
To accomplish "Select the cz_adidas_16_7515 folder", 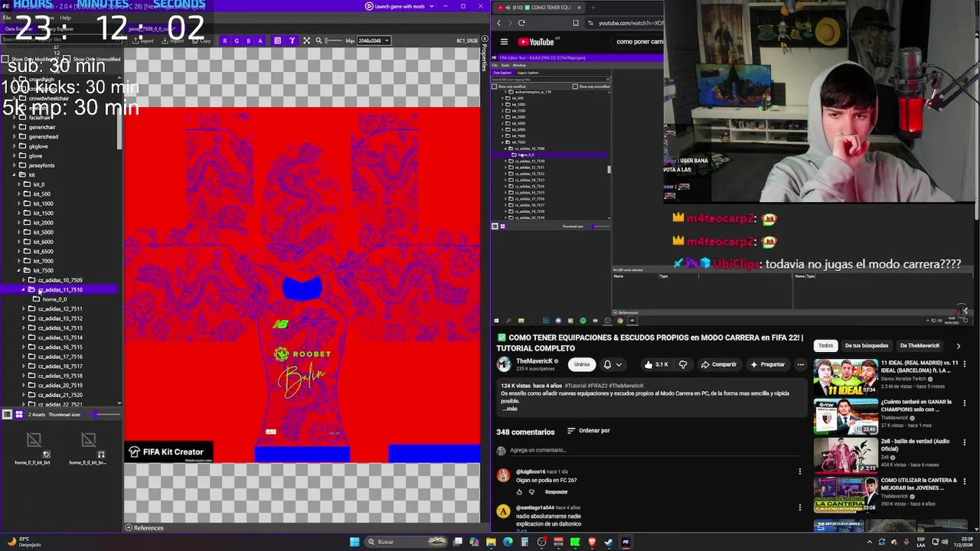I will tap(60, 347).
